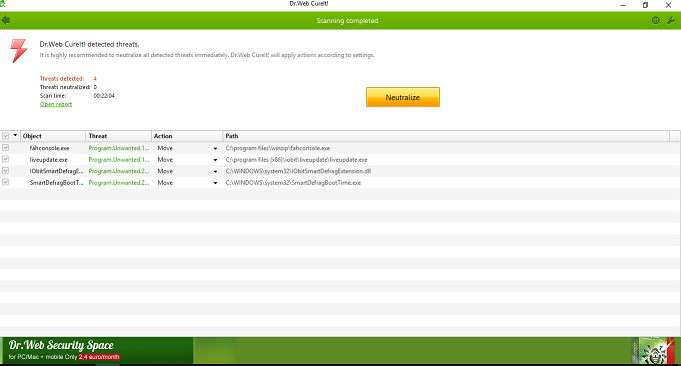Click the path ending in SmartDefragBootTime.exe
Screen dimensions: 681x366
pyautogui.click(x=293, y=183)
